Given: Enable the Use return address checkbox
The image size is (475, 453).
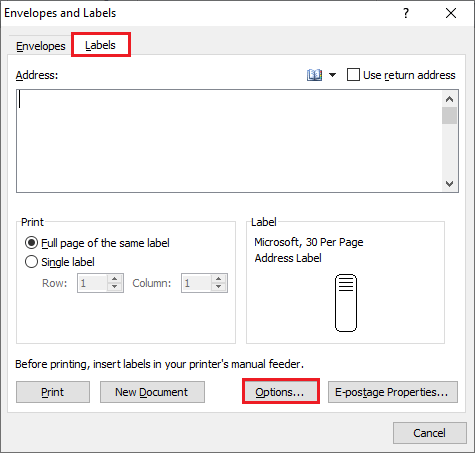Looking at the screenshot, I should (x=353, y=75).
